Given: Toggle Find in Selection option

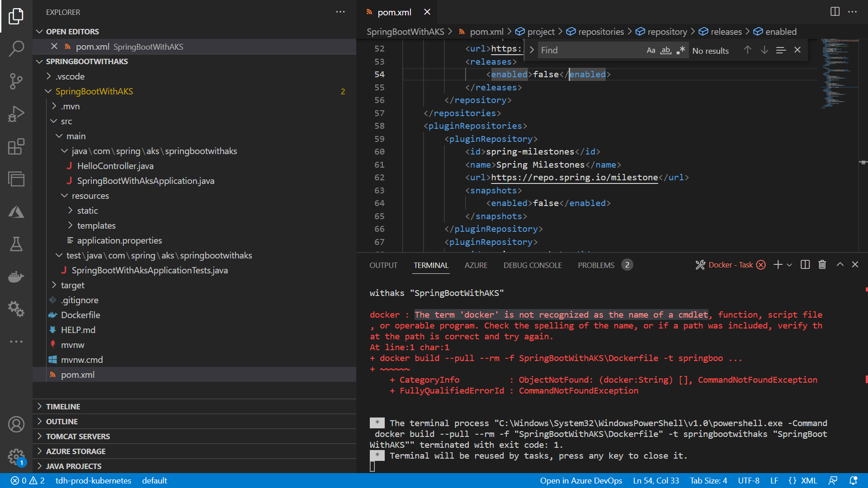Looking at the screenshot, I should [x=781, y=50].
